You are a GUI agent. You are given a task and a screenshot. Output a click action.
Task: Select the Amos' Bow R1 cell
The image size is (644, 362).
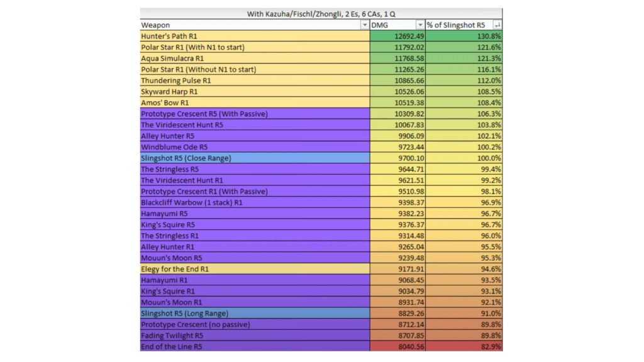(255, 102)
